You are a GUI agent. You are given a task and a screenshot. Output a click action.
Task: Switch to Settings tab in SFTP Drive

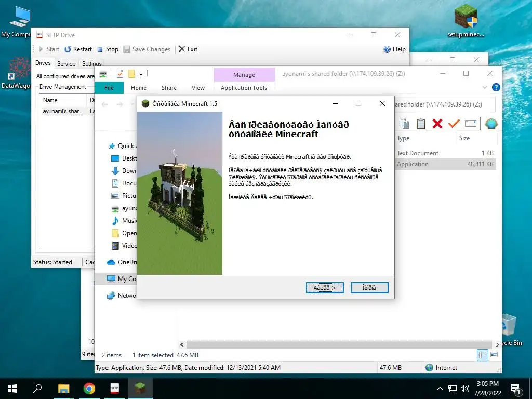click(91, 63)
